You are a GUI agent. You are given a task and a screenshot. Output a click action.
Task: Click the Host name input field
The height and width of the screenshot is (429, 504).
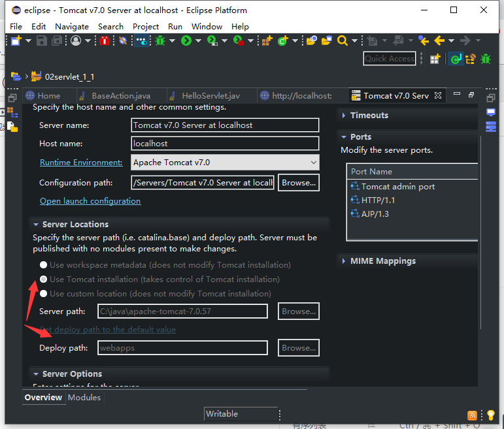click(225, 143)
